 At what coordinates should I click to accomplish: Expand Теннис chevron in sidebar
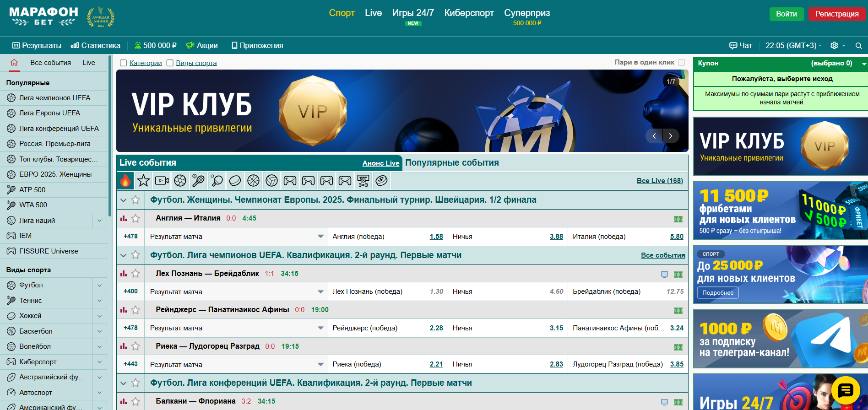(99, 301)
